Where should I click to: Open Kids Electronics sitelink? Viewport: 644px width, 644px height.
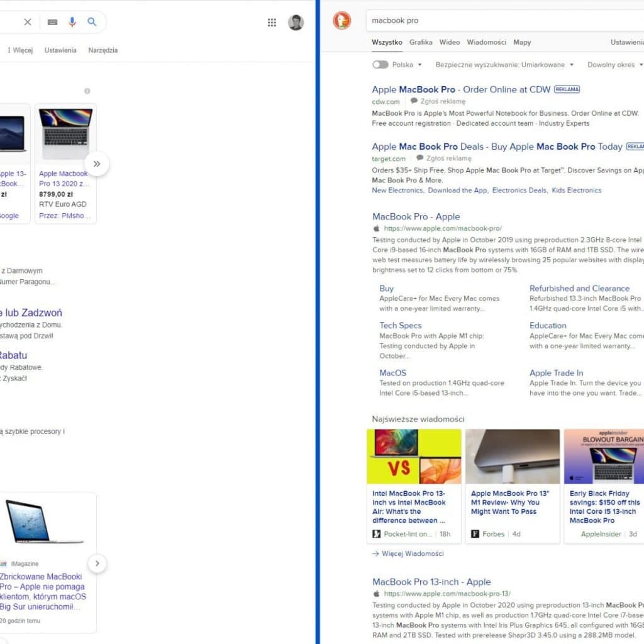point(577,190)
